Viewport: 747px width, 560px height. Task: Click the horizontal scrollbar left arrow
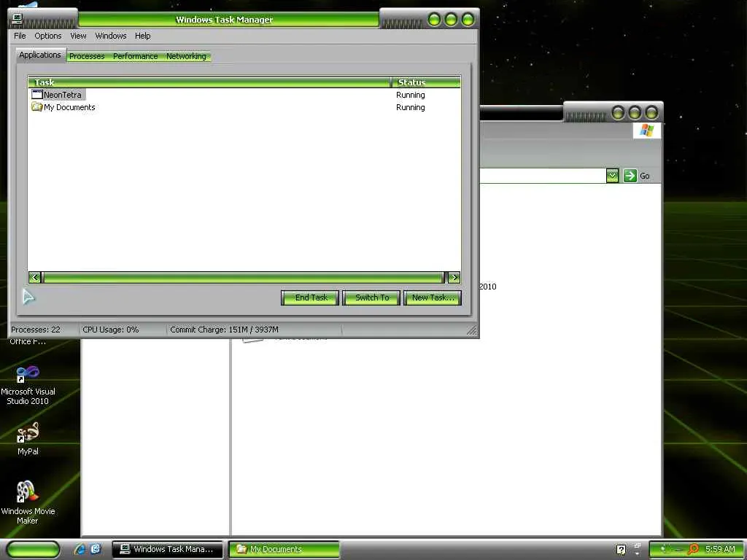click(x=34, y=277)
